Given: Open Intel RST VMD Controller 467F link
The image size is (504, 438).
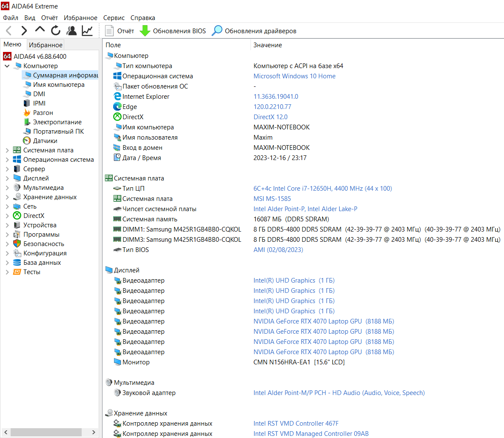Looking at the screenshot, I should [296, 424].
